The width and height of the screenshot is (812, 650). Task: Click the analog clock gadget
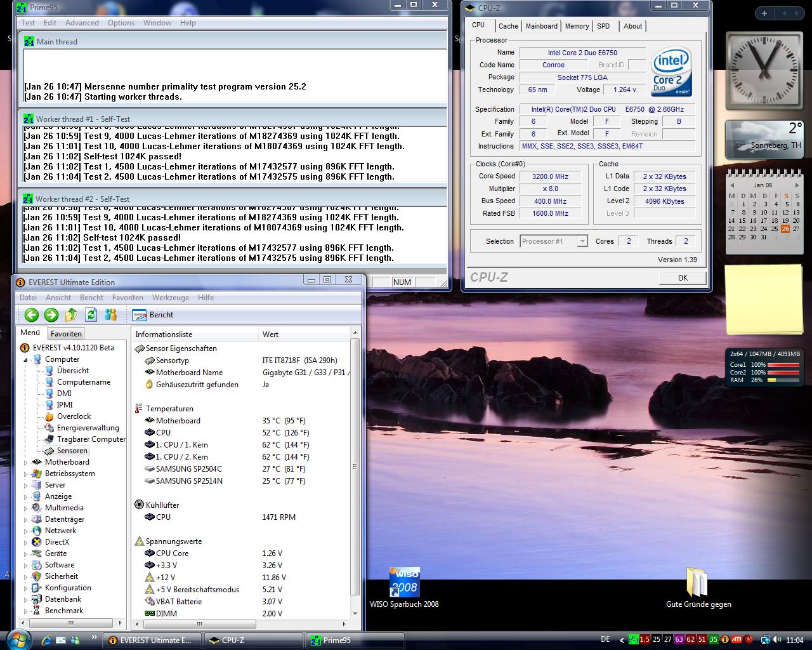[x=764, y=70]
